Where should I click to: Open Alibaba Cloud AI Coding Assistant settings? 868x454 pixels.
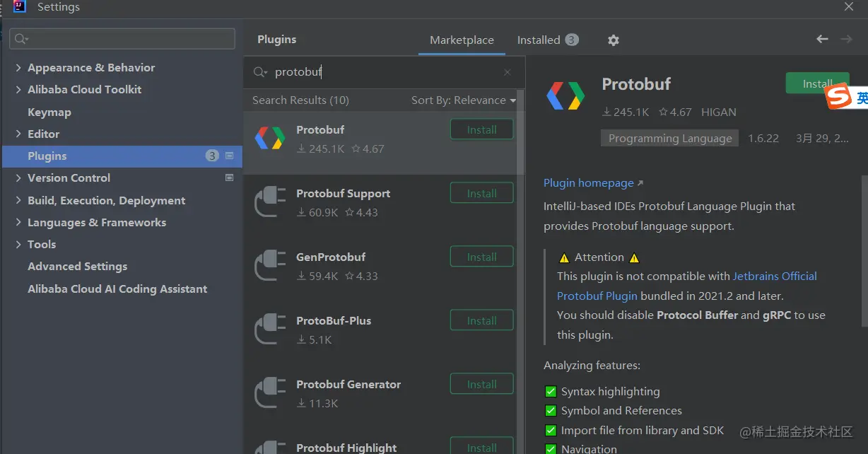(117, 289)
